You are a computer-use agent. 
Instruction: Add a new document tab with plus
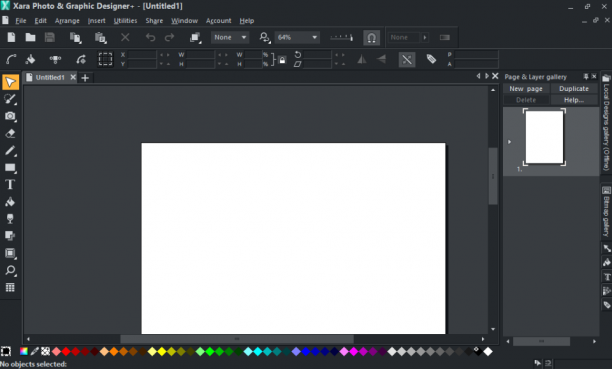[x=85, y=78]
